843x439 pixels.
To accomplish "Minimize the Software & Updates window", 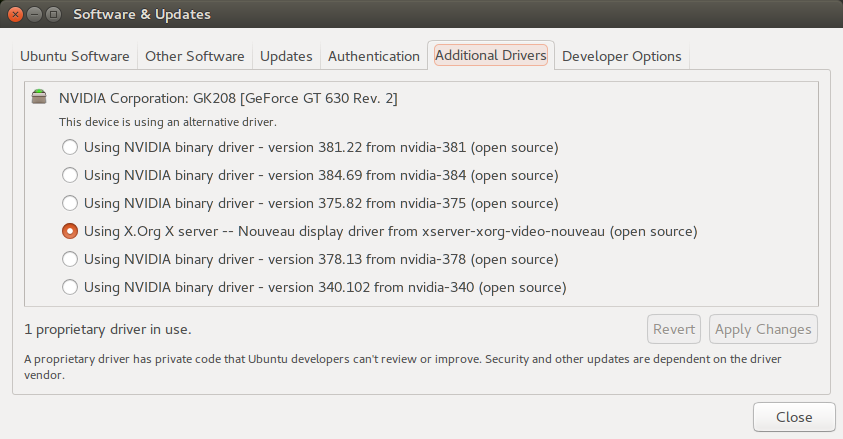I will tap(34, 15).
